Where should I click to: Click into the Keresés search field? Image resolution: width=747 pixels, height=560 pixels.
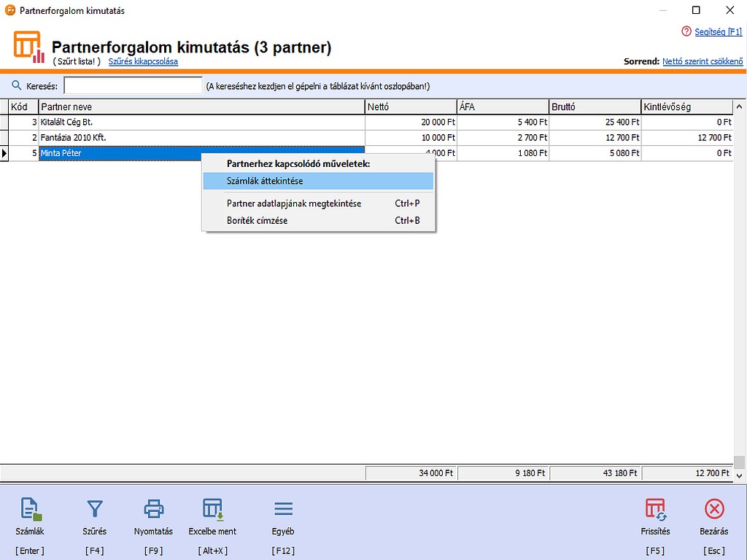click(133, 86)
